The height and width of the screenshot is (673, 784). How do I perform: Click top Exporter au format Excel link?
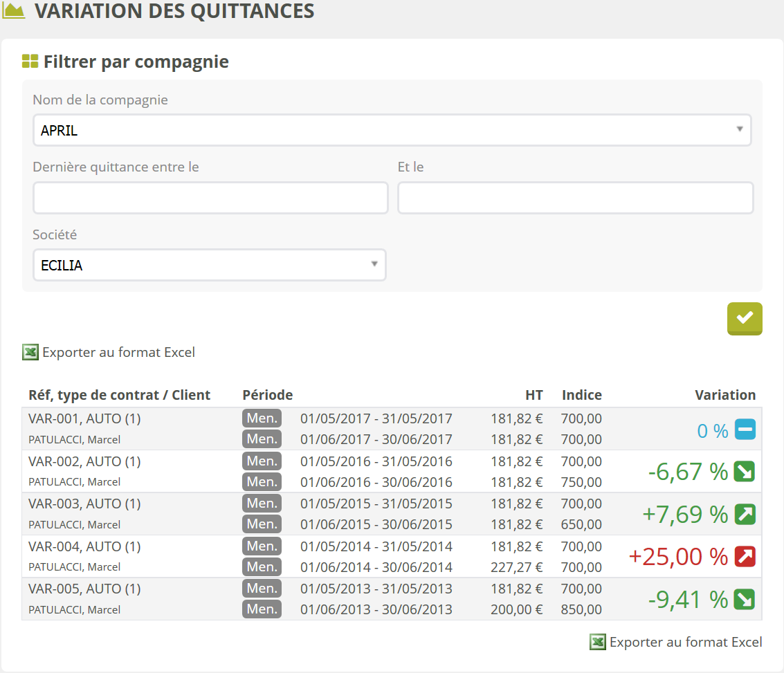click(118, 352)
